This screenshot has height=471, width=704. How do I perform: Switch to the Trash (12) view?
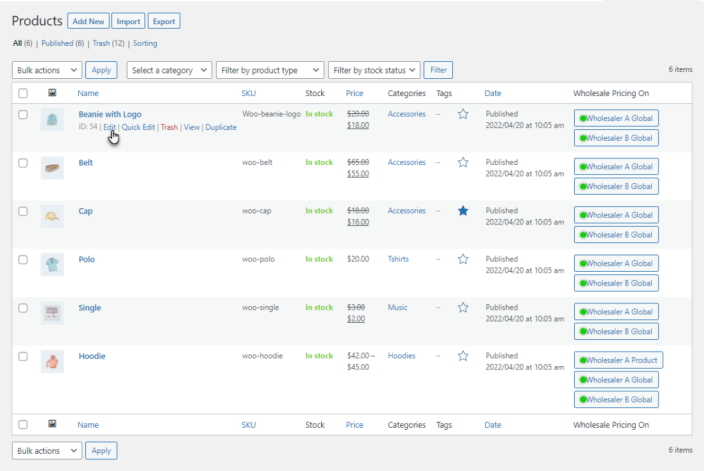click(x=99, y=43)
